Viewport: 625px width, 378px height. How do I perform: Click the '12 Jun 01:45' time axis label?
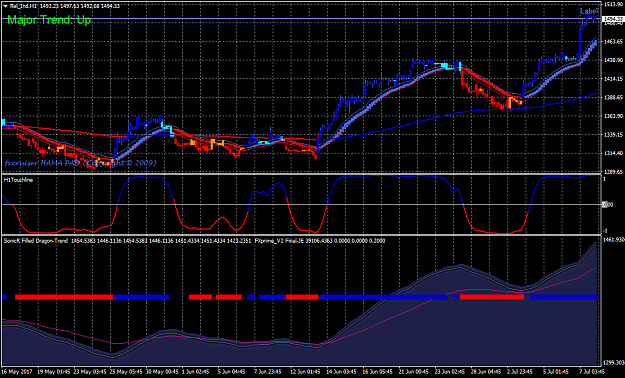(x=306, y=372)
